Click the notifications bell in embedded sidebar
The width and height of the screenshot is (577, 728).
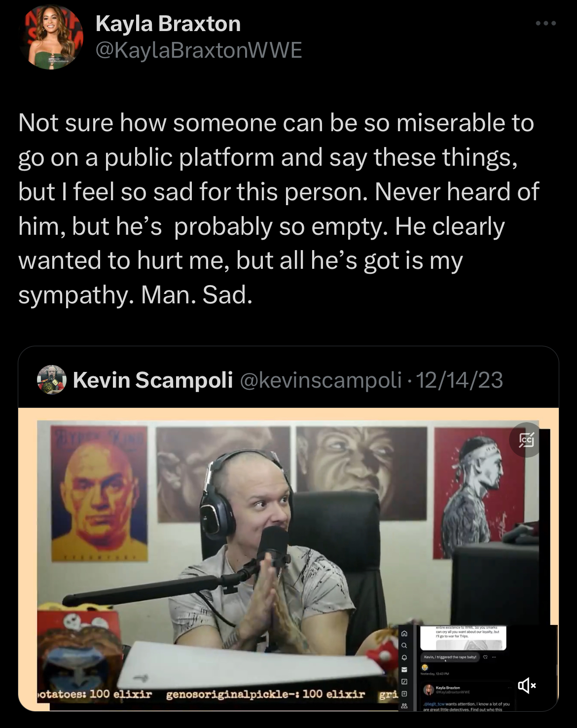404,657
